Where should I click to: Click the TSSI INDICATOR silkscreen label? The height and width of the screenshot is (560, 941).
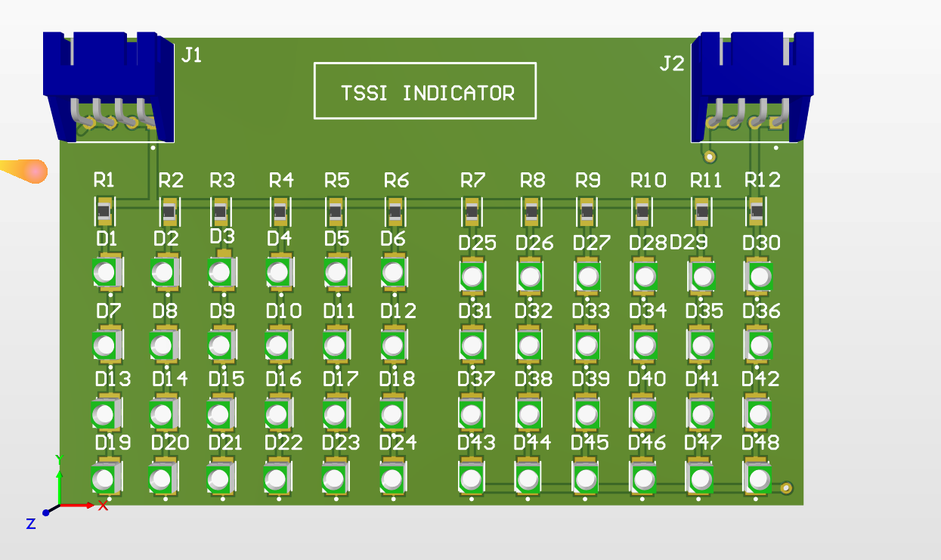coord(427,93)
